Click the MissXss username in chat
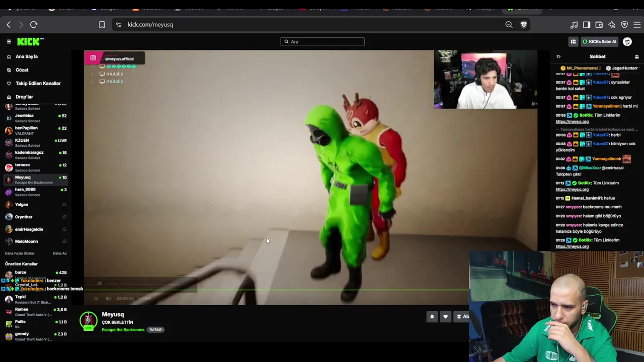Image resolution: width=644 pixels, height=362 pixels. click(x=589, y=168)
